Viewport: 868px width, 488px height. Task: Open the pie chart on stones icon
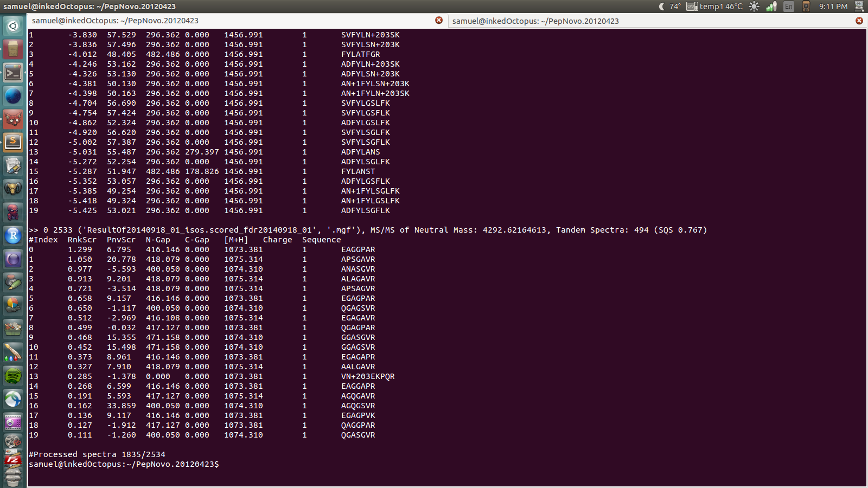click(x=13, y=306)
